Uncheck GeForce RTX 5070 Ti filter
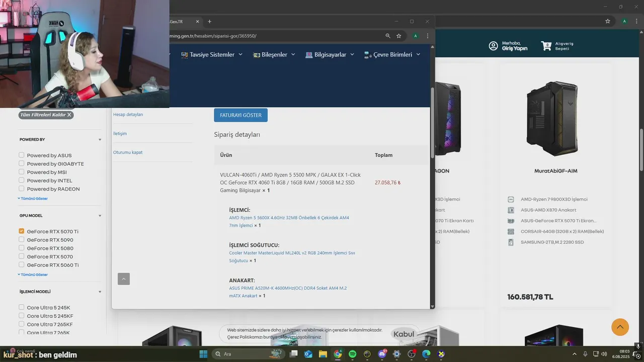Image resolution: width=644 pixels, height=362 pixels. click(x=22, y=231)
